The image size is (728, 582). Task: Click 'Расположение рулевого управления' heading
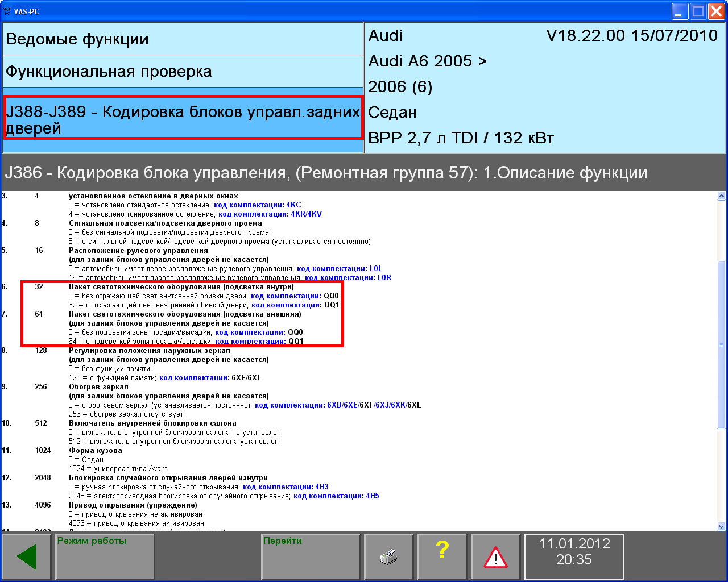point(138,251)
